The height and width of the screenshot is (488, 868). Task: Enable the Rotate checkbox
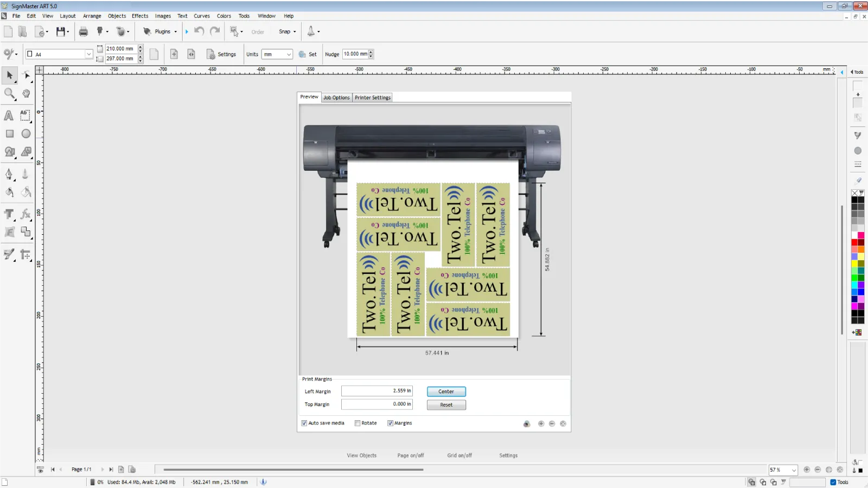point(358,423)
